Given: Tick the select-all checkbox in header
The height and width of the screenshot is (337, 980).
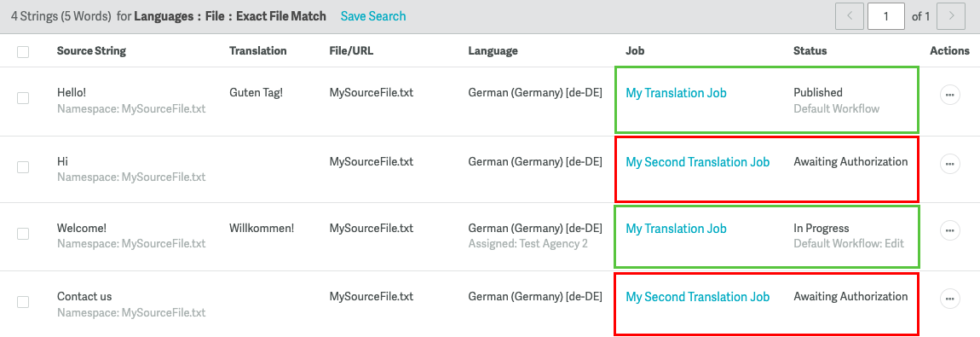Looking at the screenshot, I should point(23,52).
